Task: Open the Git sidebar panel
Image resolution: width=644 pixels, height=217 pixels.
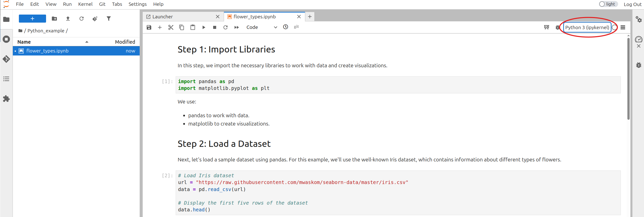Action: (x=6, y=59)
